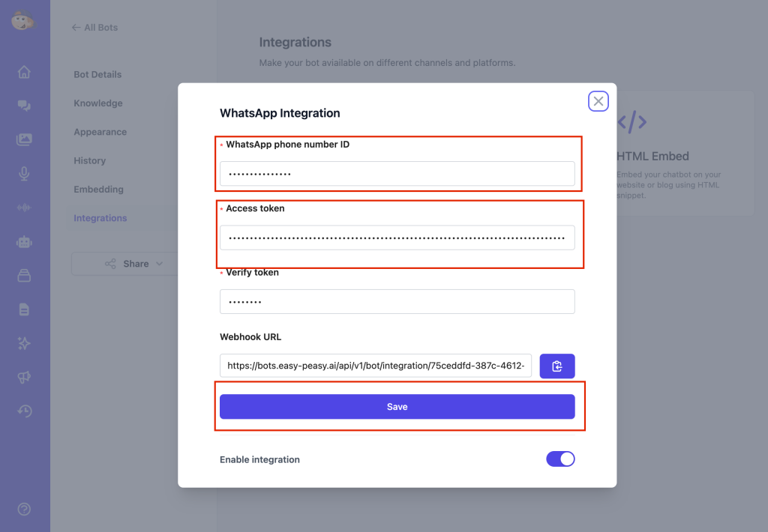Viewport: 768px width, 532px height.
Task: Select the Appearance menu item
Action: 100,132
